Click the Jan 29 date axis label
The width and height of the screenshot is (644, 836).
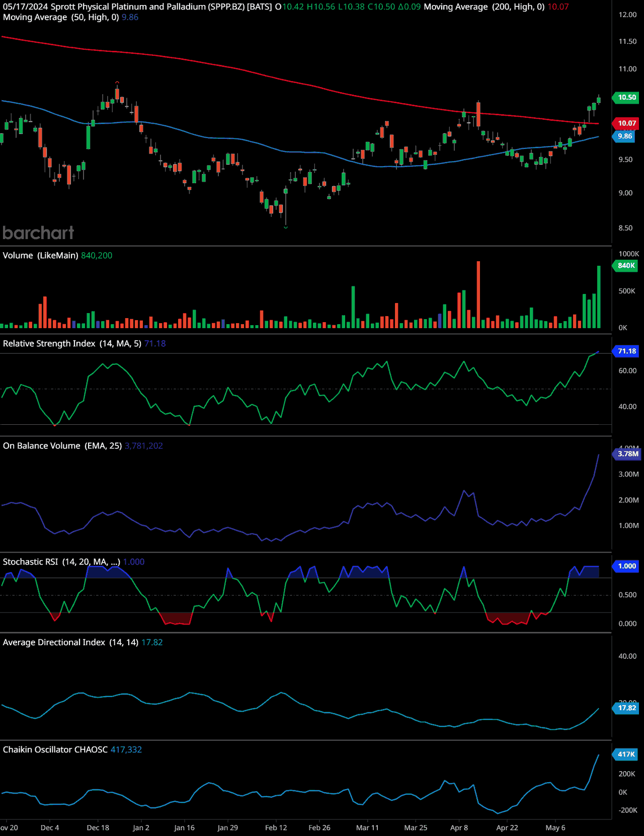227,827
